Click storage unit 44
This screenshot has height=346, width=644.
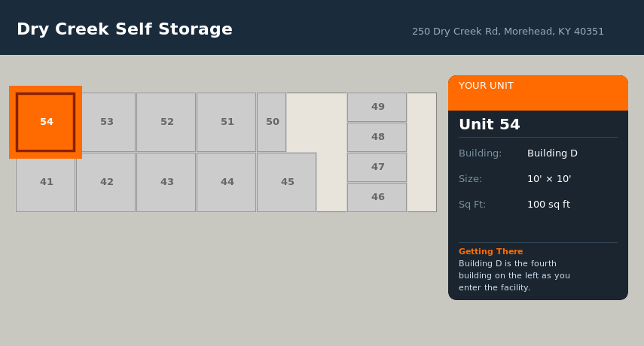pyautogui.click(x=227, y=182)
